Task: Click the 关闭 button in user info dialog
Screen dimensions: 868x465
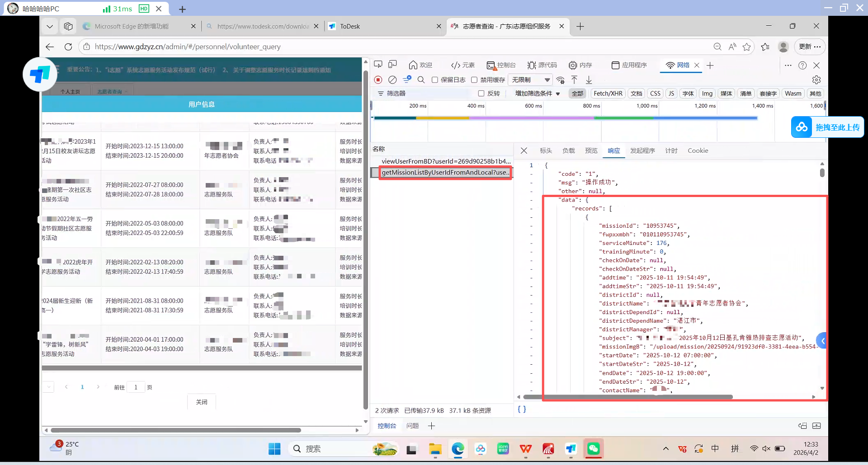Action: point(202,402)
